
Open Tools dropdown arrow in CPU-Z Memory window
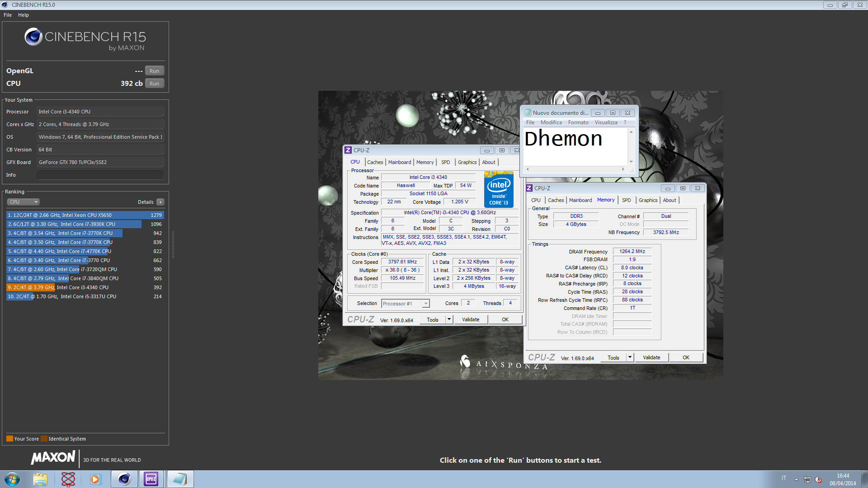(x=630, y=358)
